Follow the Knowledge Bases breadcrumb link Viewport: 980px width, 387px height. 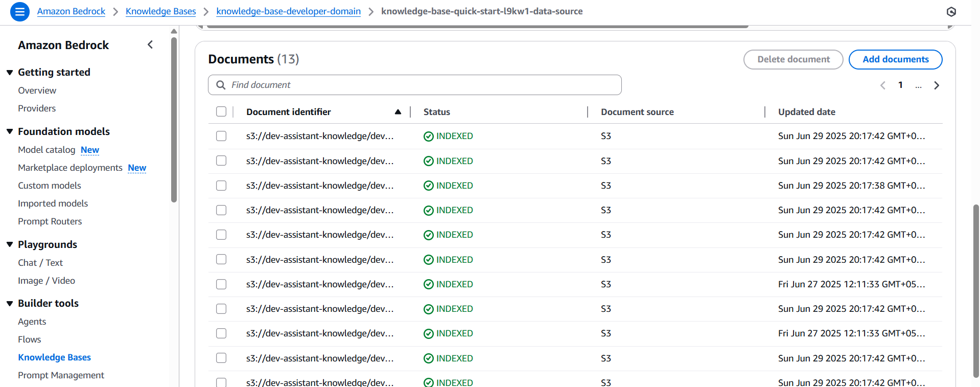[161, 11]
